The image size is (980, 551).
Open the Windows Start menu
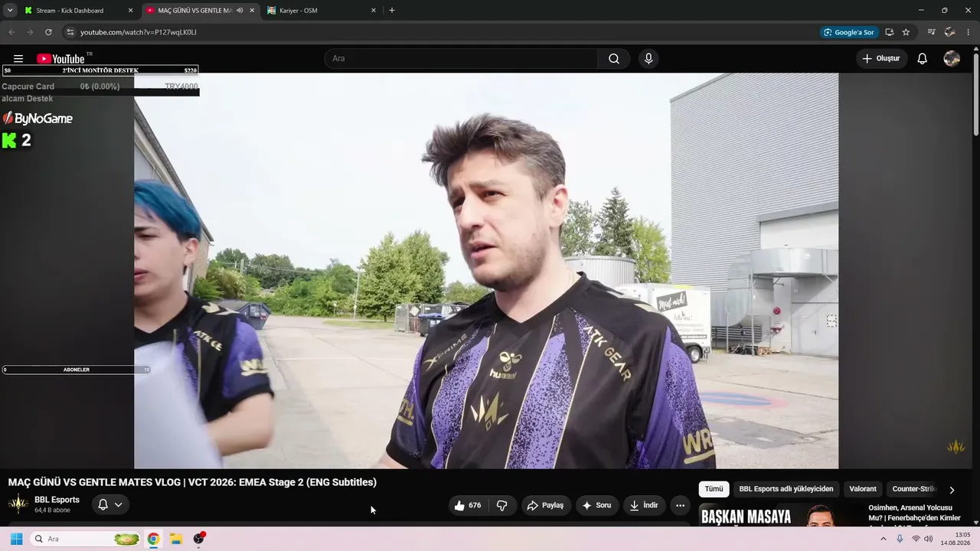(x=16, y=539)
